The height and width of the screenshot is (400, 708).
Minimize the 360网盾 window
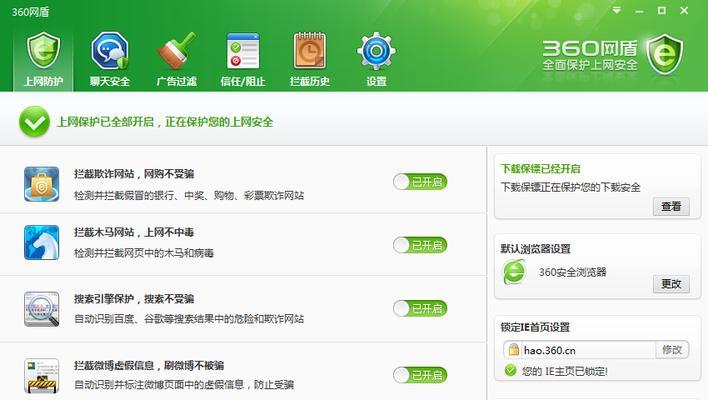(639, 10)
